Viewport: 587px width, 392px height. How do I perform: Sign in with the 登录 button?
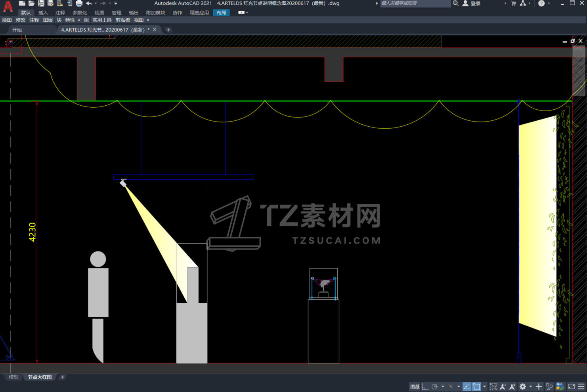(x=472, y=3)
